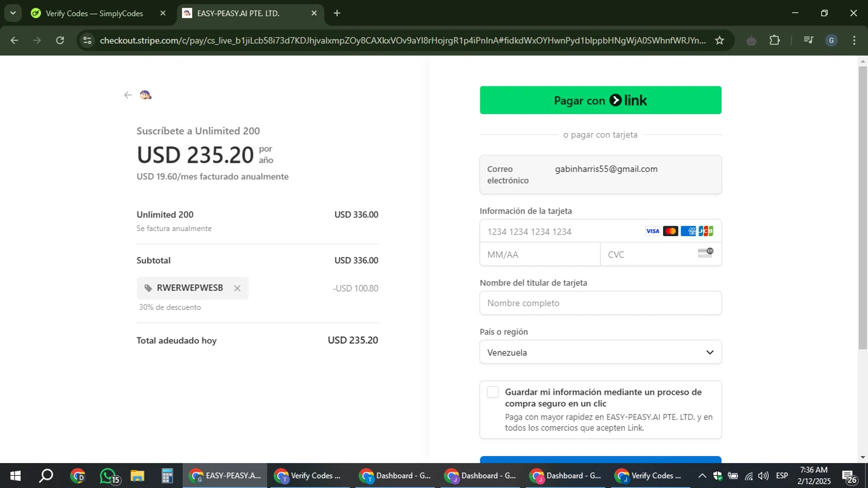
Task: Click the site information icon in address bar
Action: pyautogui.click(x=87, y=41)
